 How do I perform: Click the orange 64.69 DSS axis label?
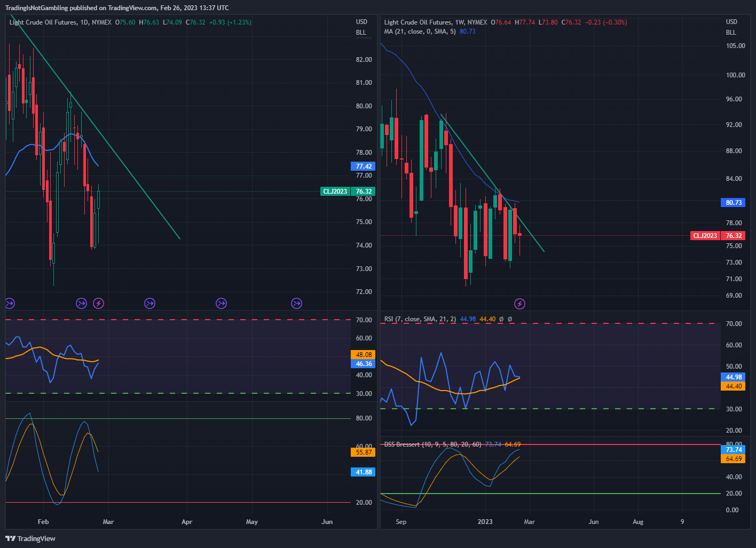click(734, 458)
